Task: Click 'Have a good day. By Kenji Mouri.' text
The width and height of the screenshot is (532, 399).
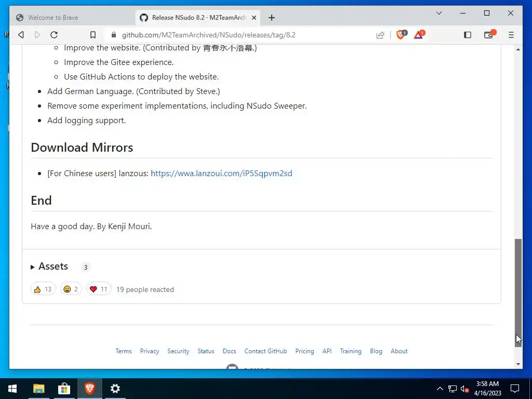Action: pos(91,227)
